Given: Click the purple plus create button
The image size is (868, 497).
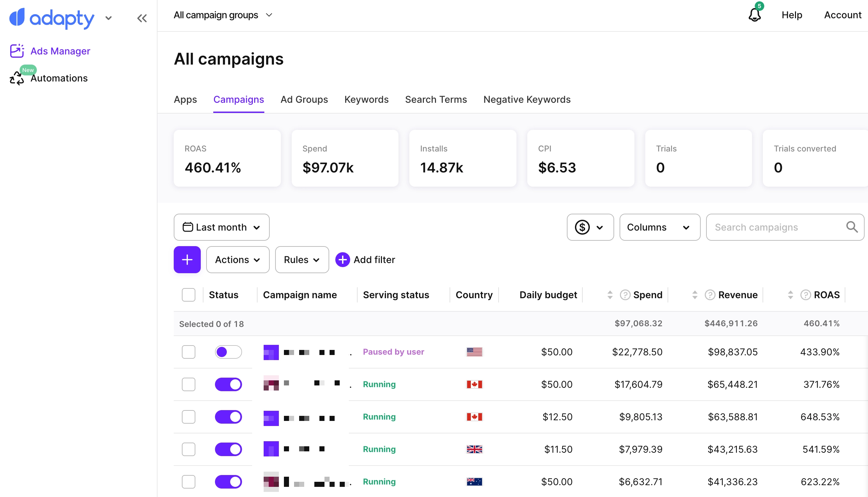Looking at the screenshot, I should (x=187, y=260).
